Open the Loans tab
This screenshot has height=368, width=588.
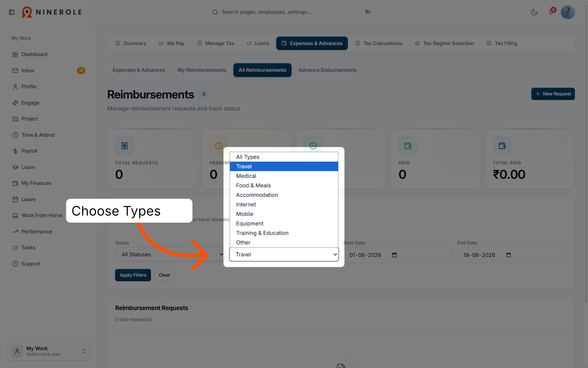click(x=258, y=43)
